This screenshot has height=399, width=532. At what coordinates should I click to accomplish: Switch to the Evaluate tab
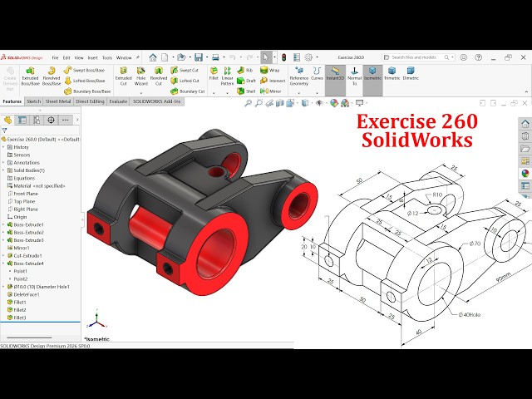pyautogui.click(x=118, y=101)
